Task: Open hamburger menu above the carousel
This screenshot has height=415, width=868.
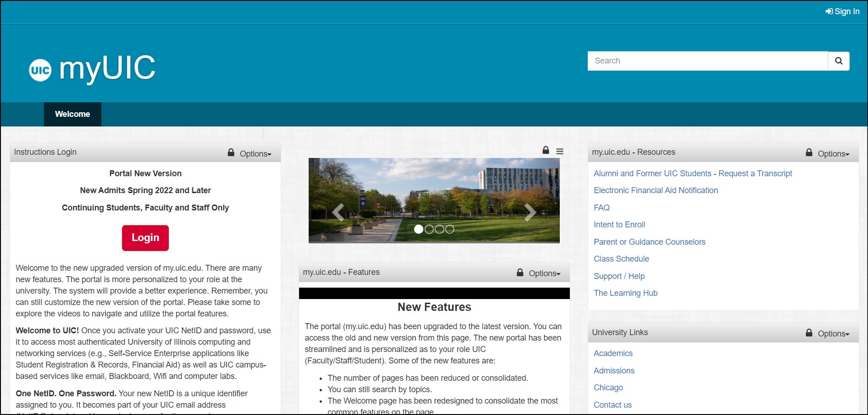Action: (x=560, y=151)
